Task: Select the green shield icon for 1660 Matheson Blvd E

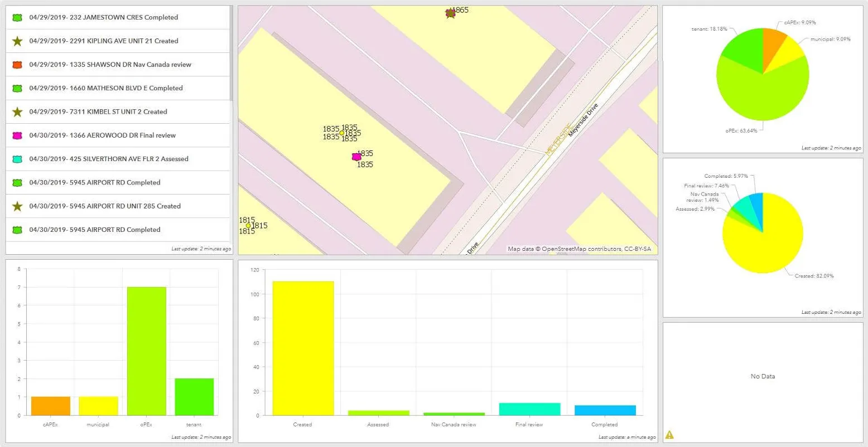Action: click(x=17, y=88)
